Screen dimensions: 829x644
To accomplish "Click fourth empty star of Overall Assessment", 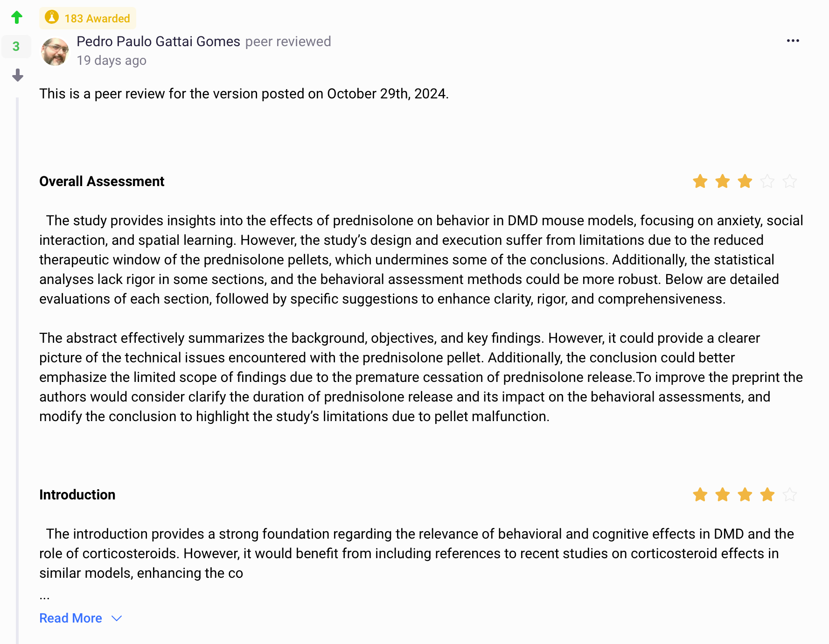I will tap(767, 181).
